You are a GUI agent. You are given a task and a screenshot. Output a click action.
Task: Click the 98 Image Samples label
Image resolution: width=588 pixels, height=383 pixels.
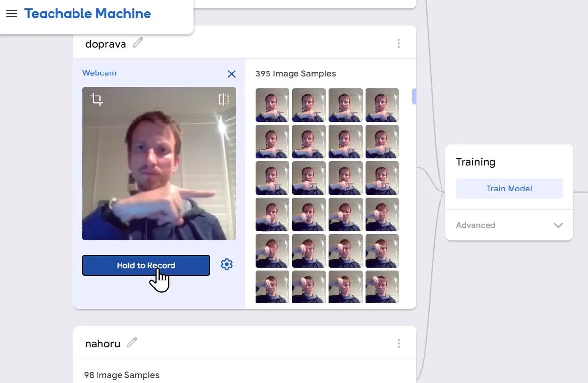point(122,375)
